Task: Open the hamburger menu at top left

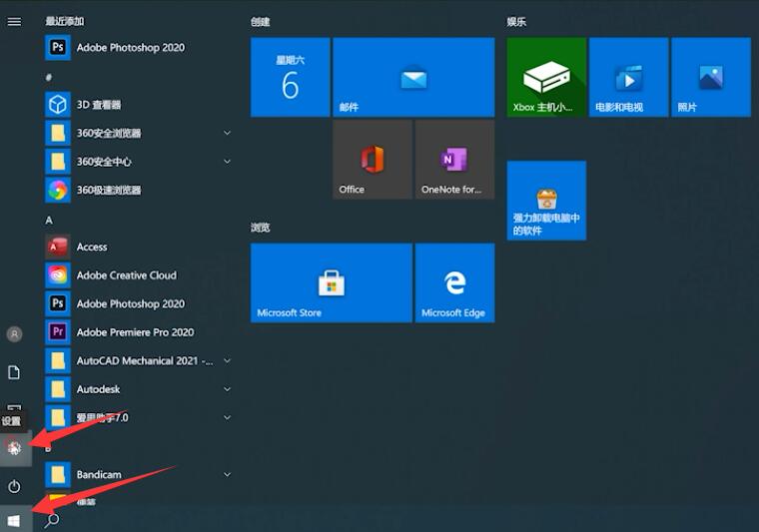Action: coord(14,22)
